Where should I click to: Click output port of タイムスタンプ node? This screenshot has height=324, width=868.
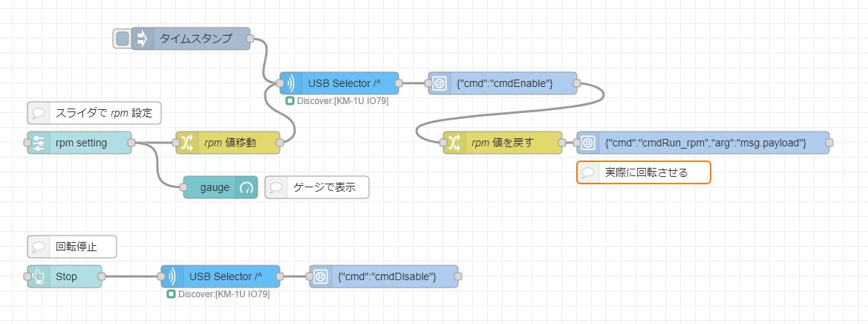[x=250, y=39]
